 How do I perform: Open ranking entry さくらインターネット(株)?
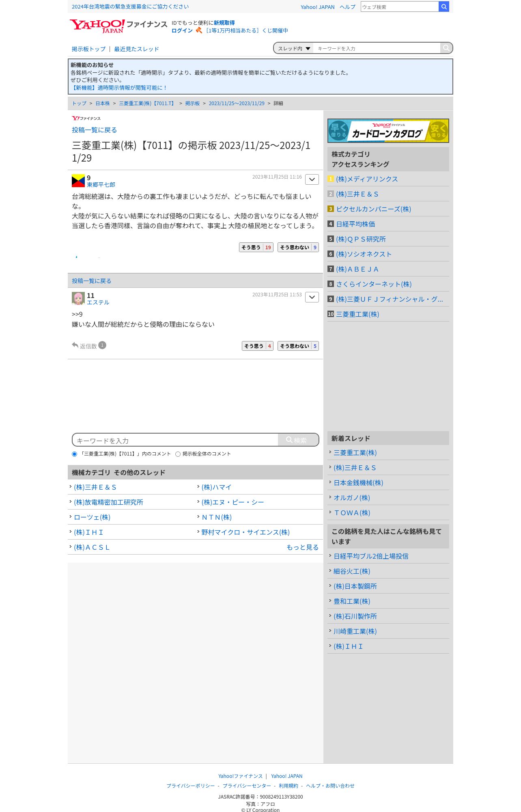[x=374, y=284]
